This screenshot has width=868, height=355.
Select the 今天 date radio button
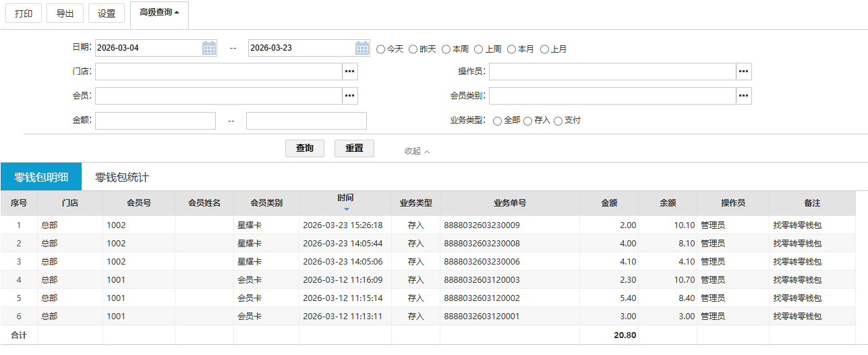click(x=381, y=49)
